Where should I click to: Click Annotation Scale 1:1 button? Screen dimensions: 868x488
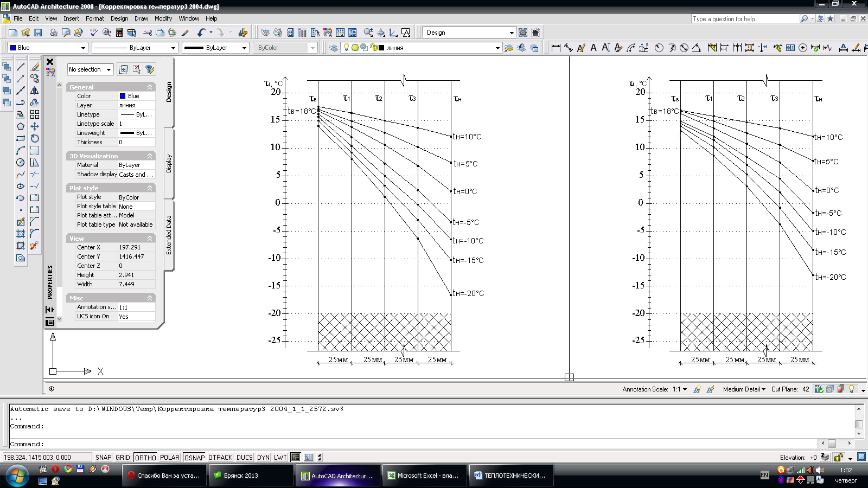pos(681,389)
